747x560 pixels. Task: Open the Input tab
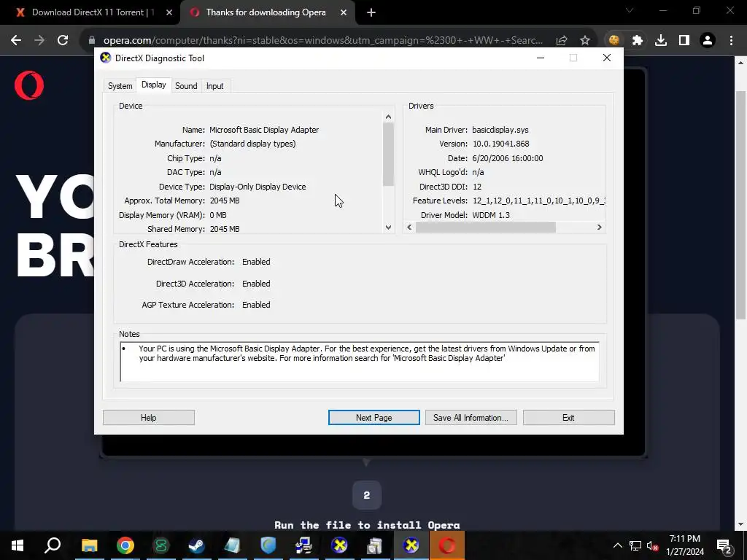(x=215, y=86)
